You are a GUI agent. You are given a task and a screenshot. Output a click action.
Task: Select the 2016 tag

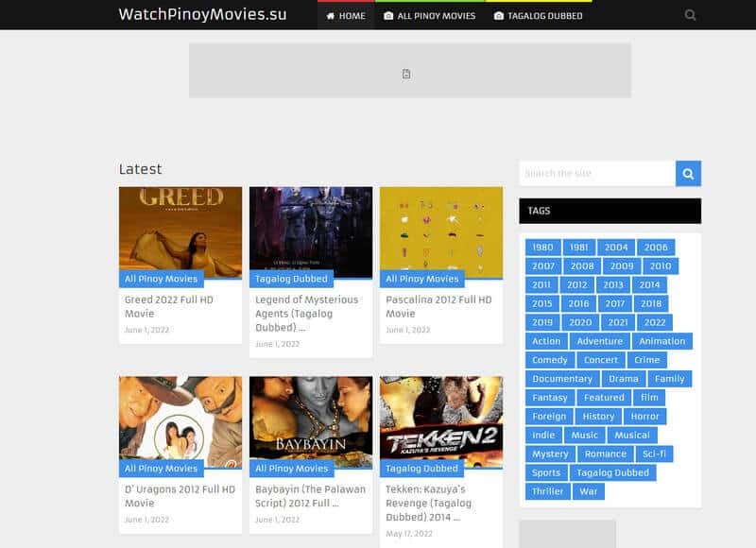click(x=578, y=303)
